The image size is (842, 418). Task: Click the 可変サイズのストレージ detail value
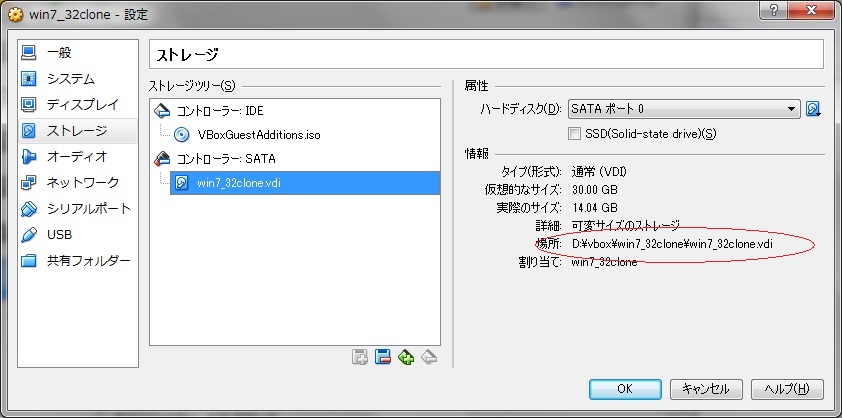coord(626,225)
